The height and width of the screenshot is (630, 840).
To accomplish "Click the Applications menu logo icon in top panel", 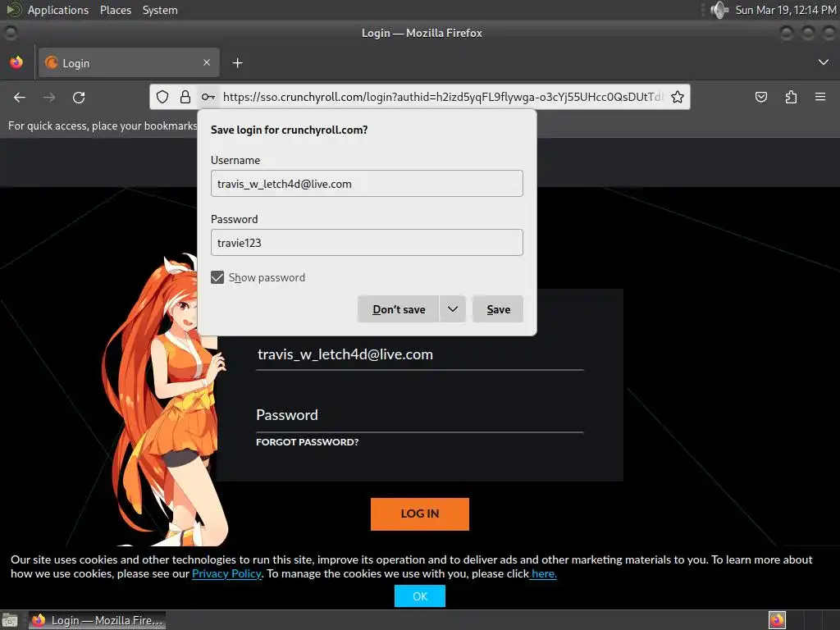I will coord(13,10).
